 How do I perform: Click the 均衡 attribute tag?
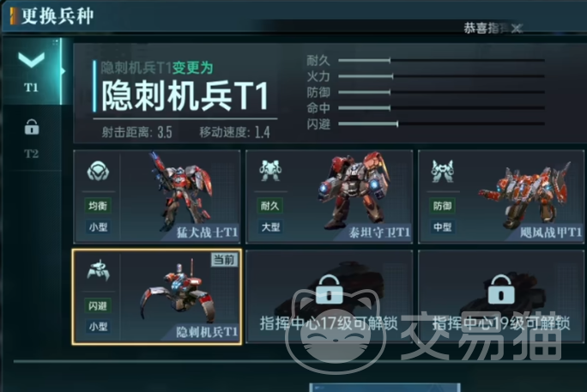pos(98,206)
